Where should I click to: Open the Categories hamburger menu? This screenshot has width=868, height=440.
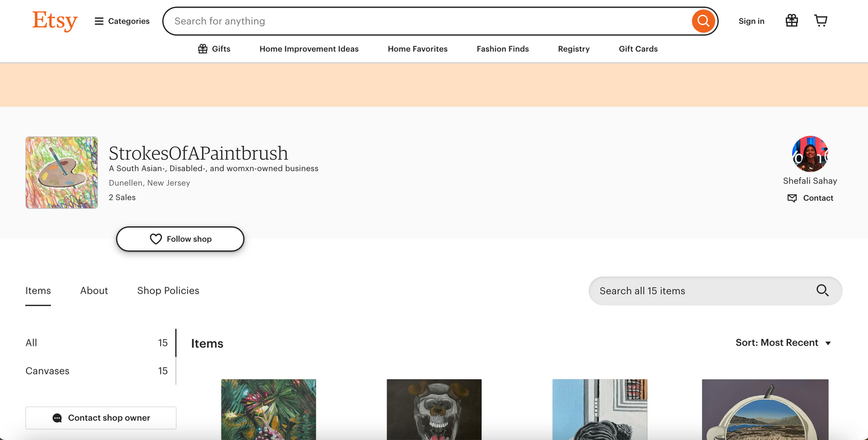click(x=122, y=21)
